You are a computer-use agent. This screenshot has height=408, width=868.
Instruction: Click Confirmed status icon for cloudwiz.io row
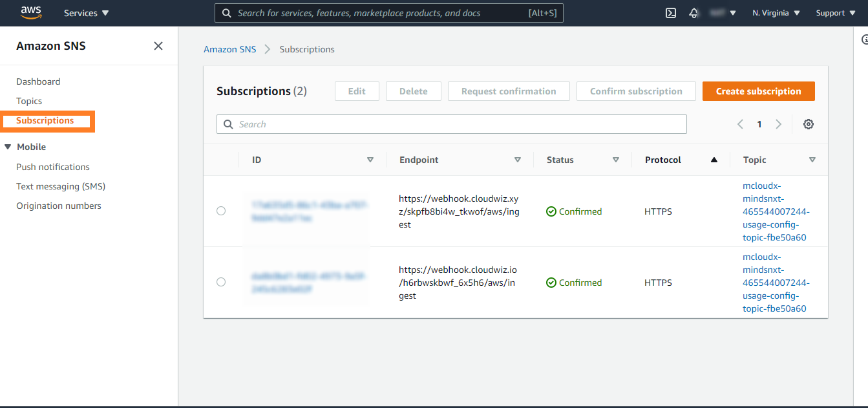(x=551, y=283)
